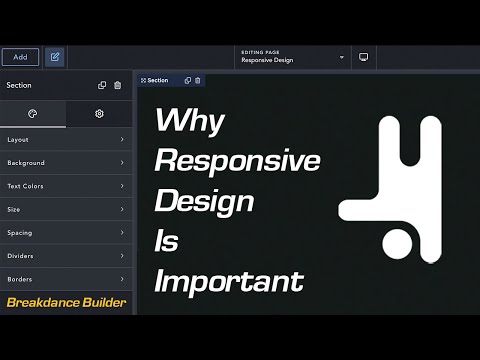Expand the Text Colors options

click(x=66, y=186)
